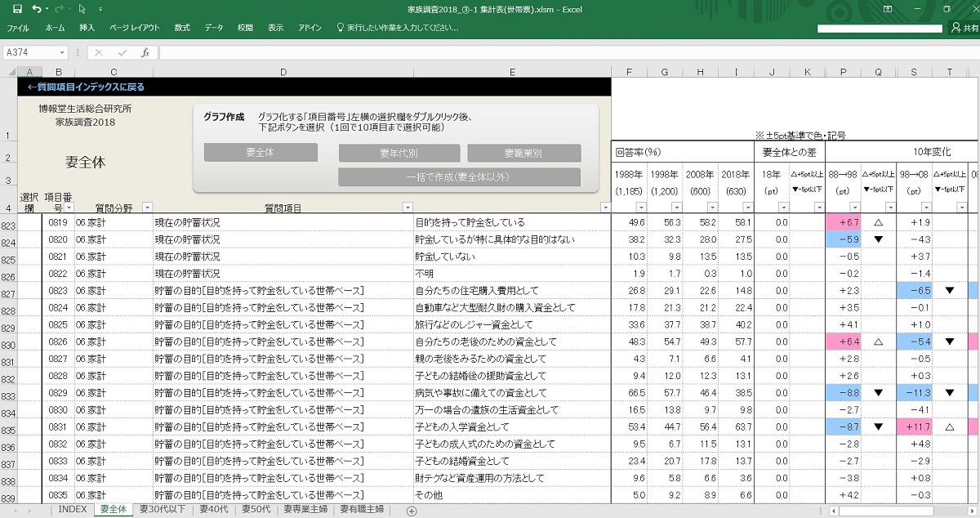Switch to the INDEX sheet tab

pyautogui.click(x=72, y=510)
